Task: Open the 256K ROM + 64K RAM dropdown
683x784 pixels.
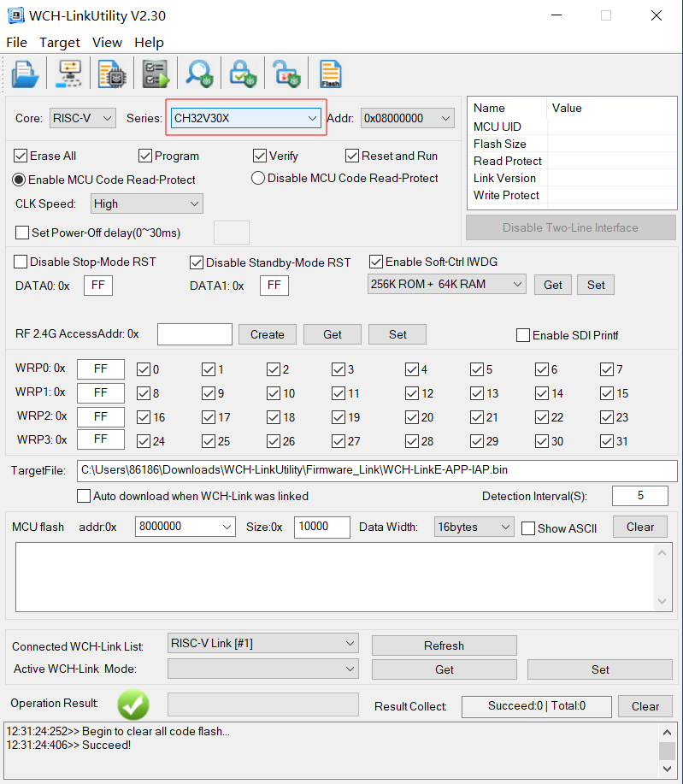Action: pyautogui.click(x=446, y=285)
